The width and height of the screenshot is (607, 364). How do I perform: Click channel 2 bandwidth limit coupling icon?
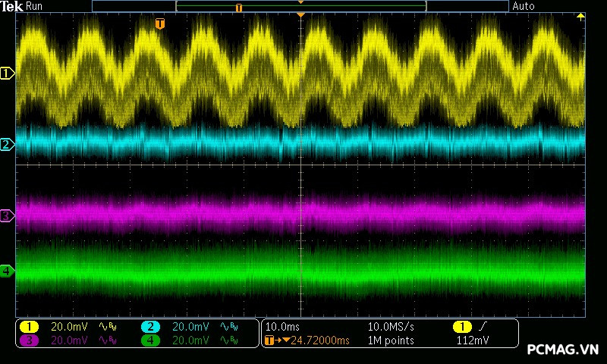click(228, 327)
